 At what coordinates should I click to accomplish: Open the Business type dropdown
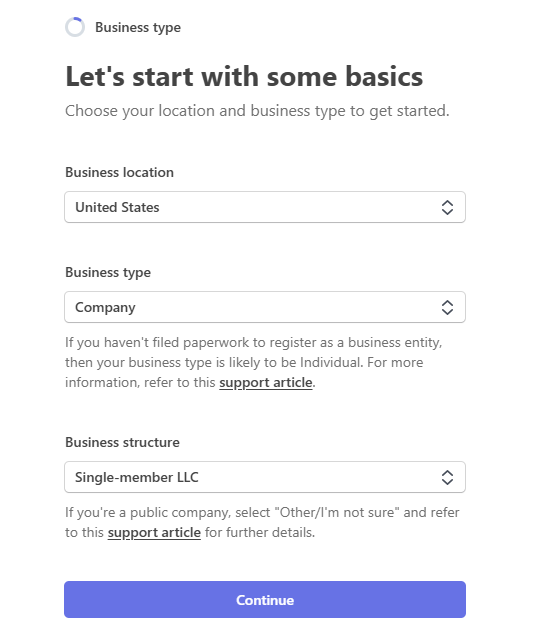point(265,307)
